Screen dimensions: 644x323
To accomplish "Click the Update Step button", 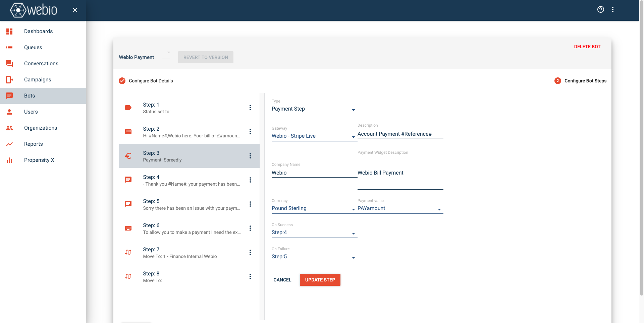I will pyautogui.click(x=320, y=280).
